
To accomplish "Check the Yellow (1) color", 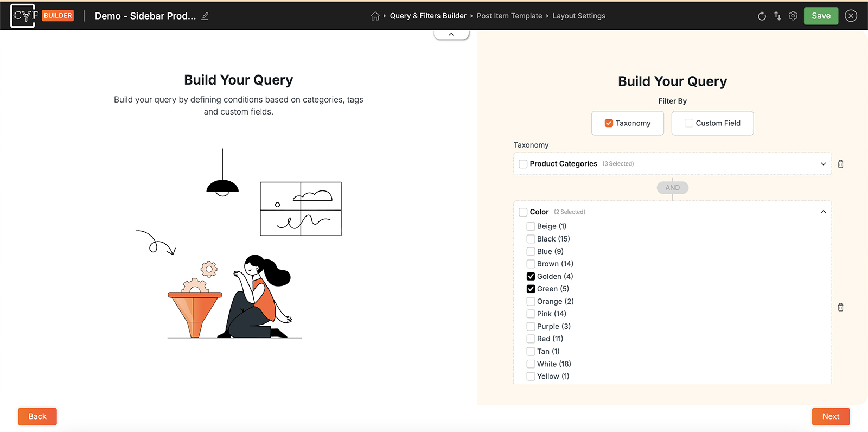I will point(531,376).
